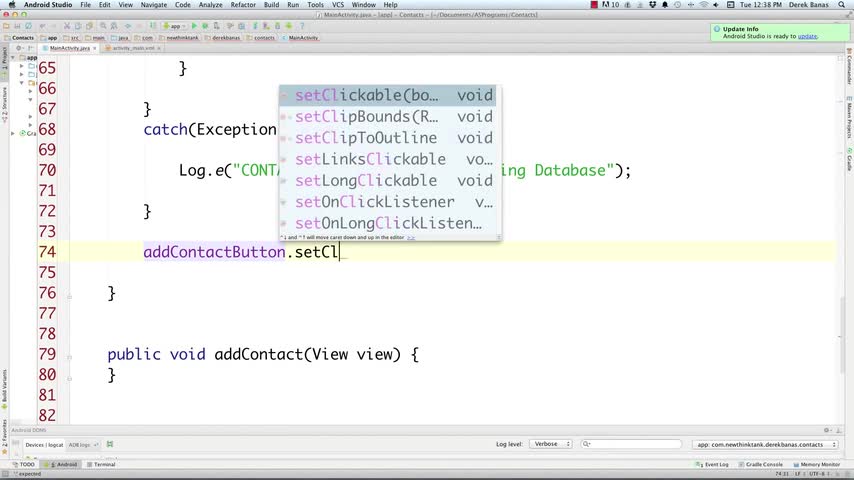Viewport: 854px width, 480px height.
Task: Click the MainActivity breadcrumb item
Action: tap(300, 38)
